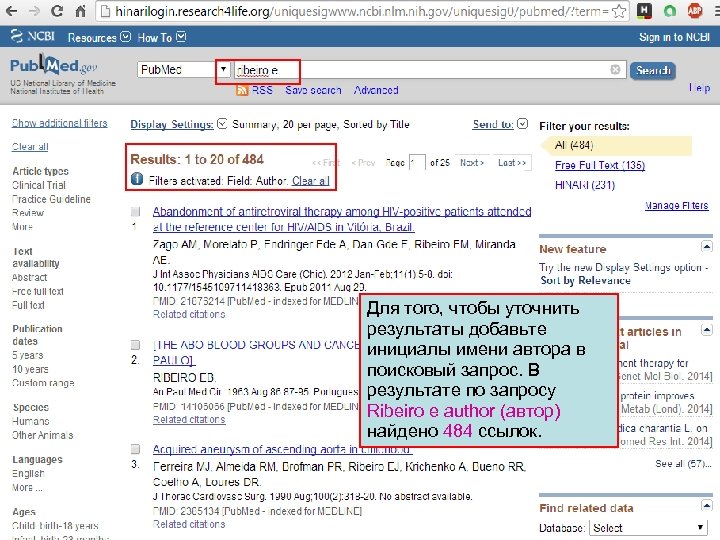This screenshot has height=540, width=720.
Task: Click Save search link
Action: click(x=313, y=90)
